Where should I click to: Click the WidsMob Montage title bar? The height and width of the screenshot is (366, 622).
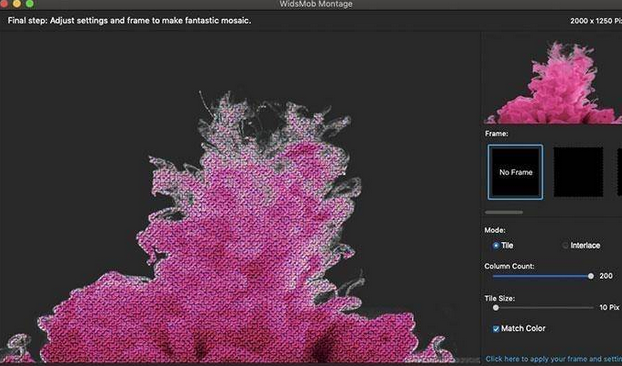[x=316, y=4]
